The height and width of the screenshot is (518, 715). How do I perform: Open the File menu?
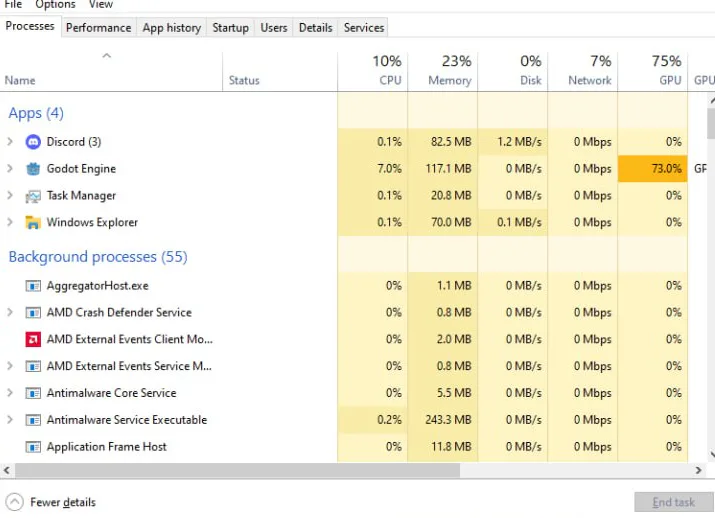point(13,5)
